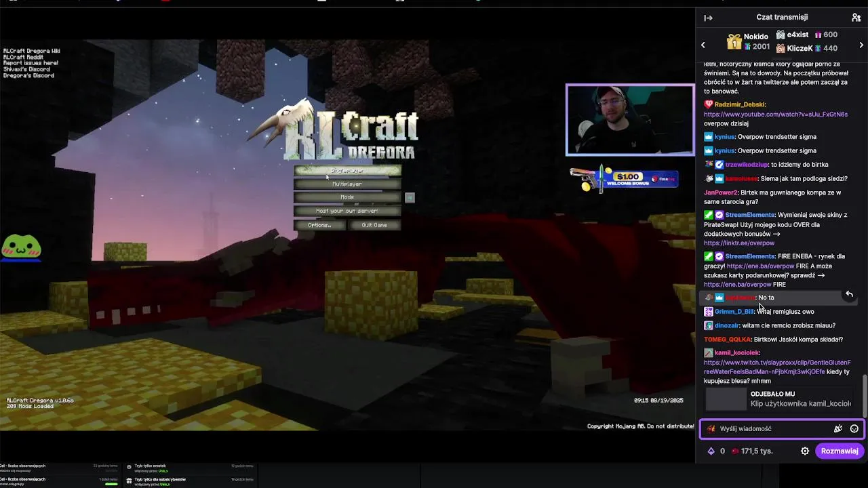The width and height of the screenshot is (868, 488).
Task: Click Mods in the game menu
Action: 347,197
